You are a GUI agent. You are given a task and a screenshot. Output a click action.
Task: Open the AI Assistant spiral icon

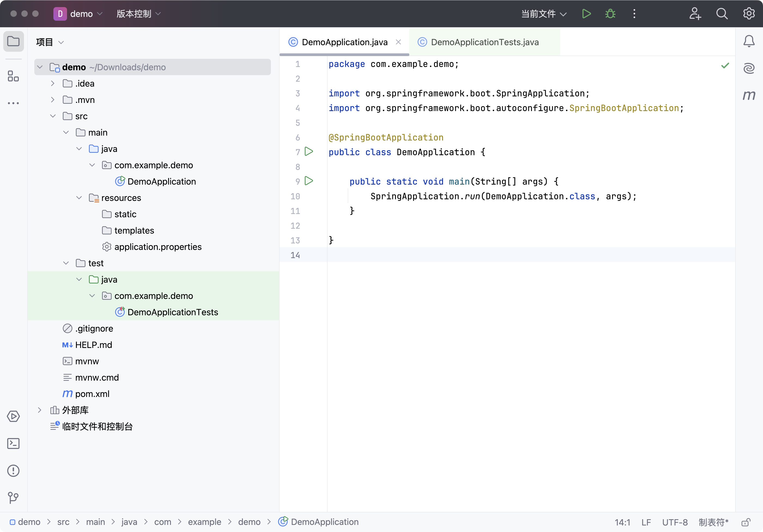click(x=749, y=68)
